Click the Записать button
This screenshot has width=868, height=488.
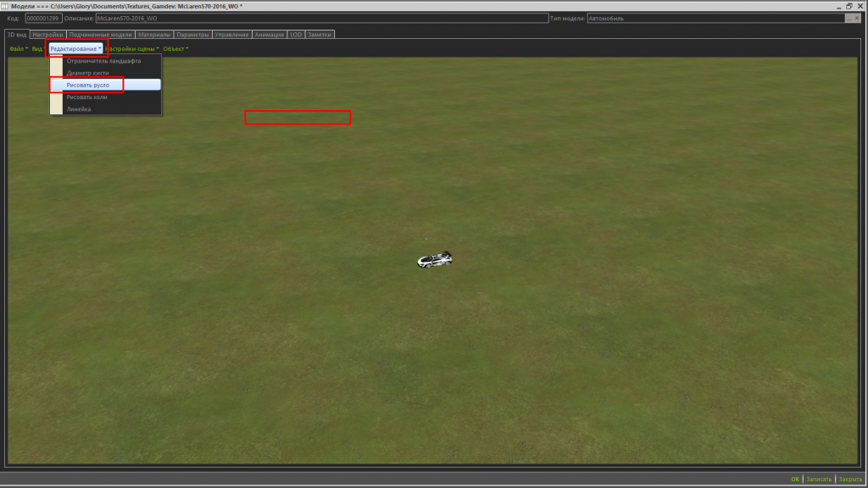click(x=819, y=480)
